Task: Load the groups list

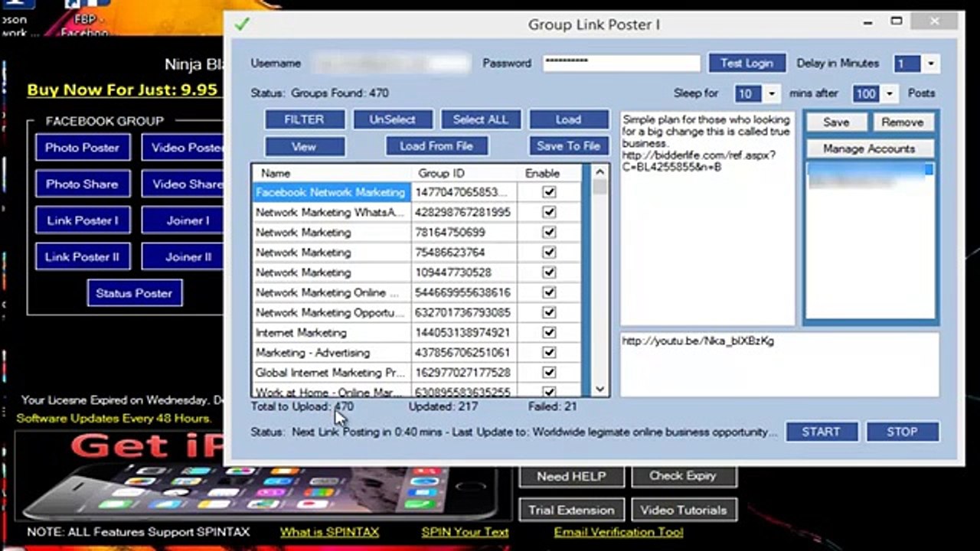Action: click(569, 119)
